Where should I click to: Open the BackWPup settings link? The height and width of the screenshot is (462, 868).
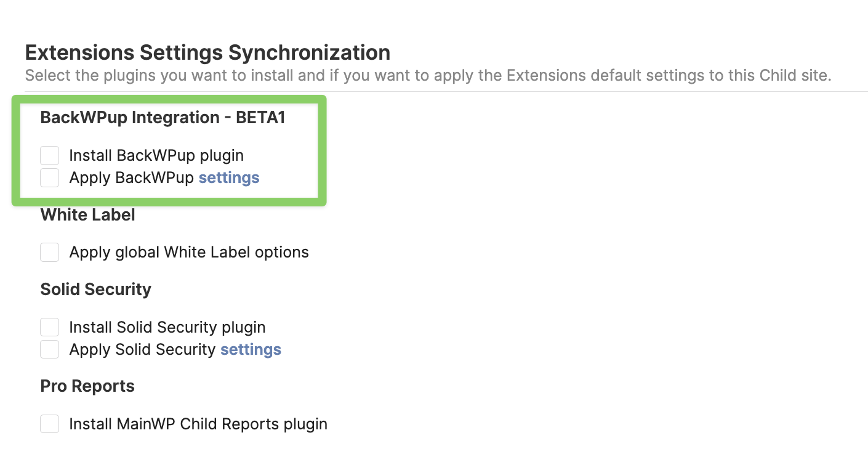(x=228, y=178)
